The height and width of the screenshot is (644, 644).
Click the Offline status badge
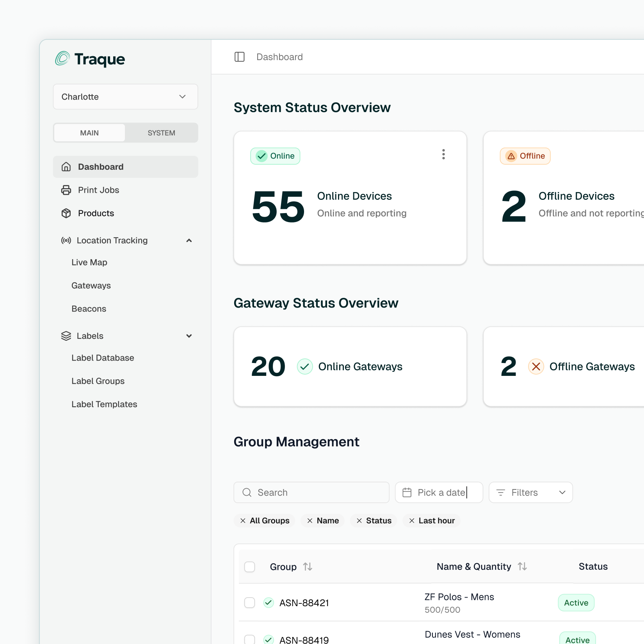pos(525,156)
